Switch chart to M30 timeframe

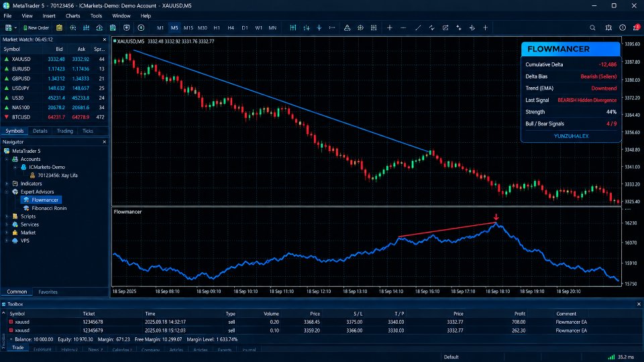coord(203,28)
